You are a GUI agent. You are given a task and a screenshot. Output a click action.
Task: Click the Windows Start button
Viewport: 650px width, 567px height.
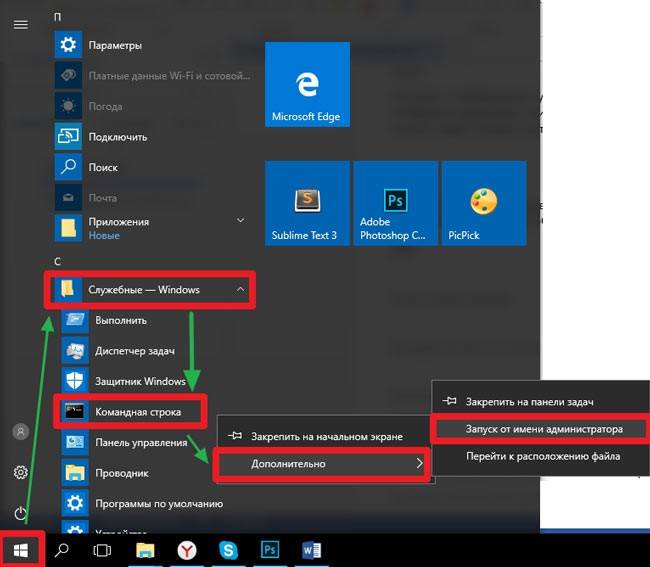(21, 550)
